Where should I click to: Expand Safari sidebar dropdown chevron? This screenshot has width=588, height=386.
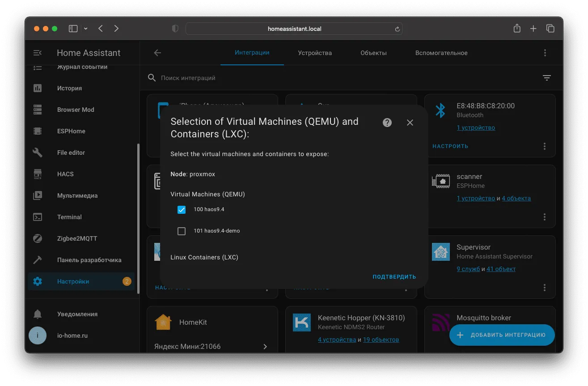point(85,29)
